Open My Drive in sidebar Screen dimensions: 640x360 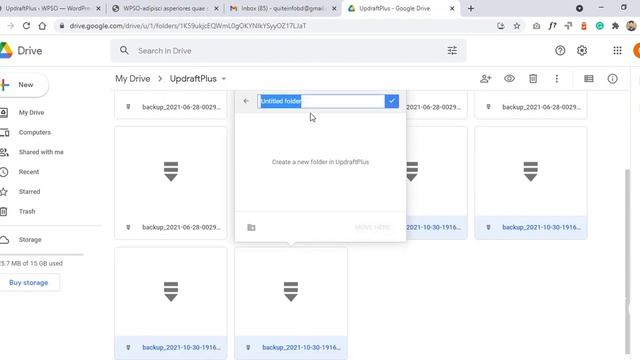(31, 113)
